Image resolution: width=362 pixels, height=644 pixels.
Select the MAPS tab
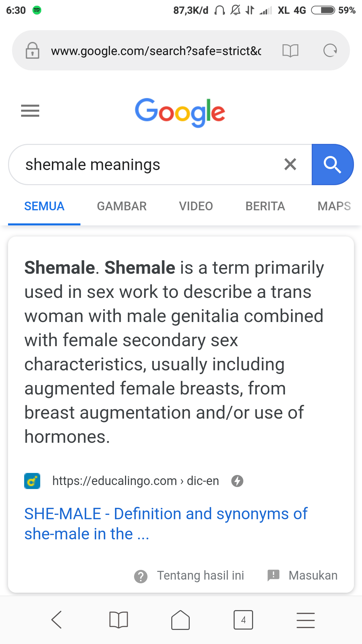coord(334,206)
